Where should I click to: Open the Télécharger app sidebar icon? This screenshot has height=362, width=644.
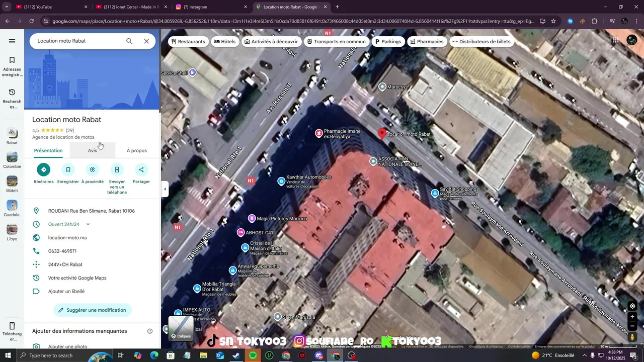point(12,331)
